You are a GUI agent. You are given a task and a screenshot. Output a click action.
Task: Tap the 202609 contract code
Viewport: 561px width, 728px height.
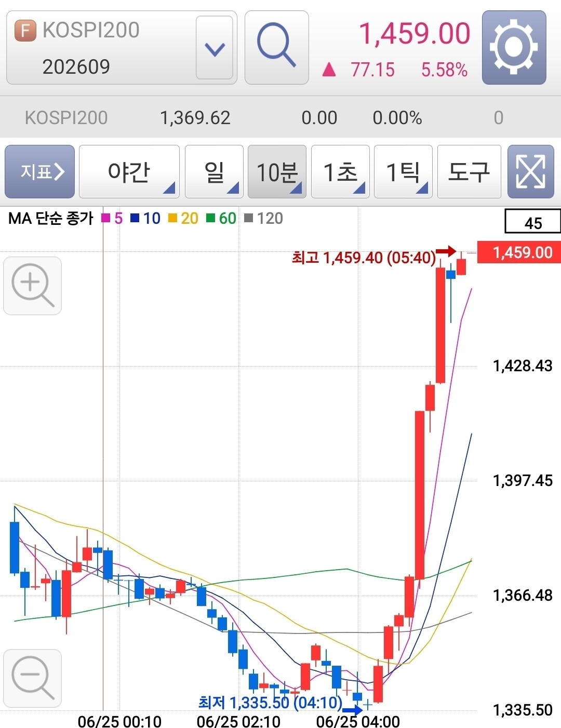point(76,66)
